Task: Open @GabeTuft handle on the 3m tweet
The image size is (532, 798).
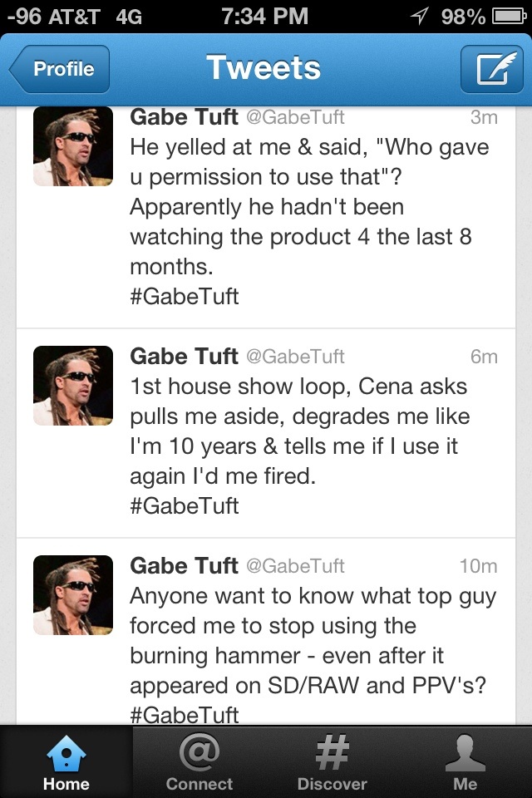Action: [x=295, y=118]
